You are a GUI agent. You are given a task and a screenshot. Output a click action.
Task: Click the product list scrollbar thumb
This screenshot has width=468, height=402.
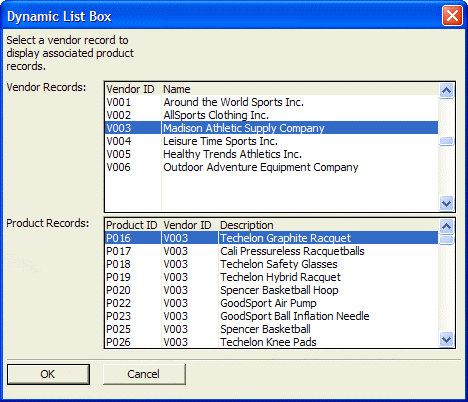tap(446, 240)
